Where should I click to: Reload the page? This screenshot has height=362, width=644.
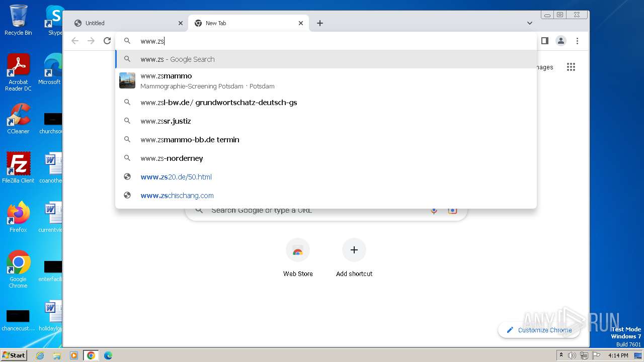(x=107, y=41)
